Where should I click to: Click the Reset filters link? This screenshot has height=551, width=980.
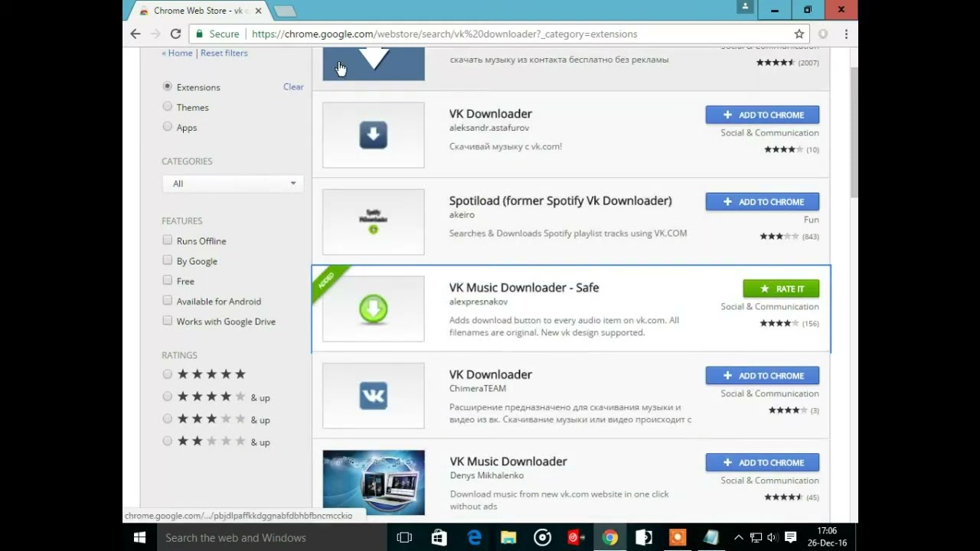(224, 53)
